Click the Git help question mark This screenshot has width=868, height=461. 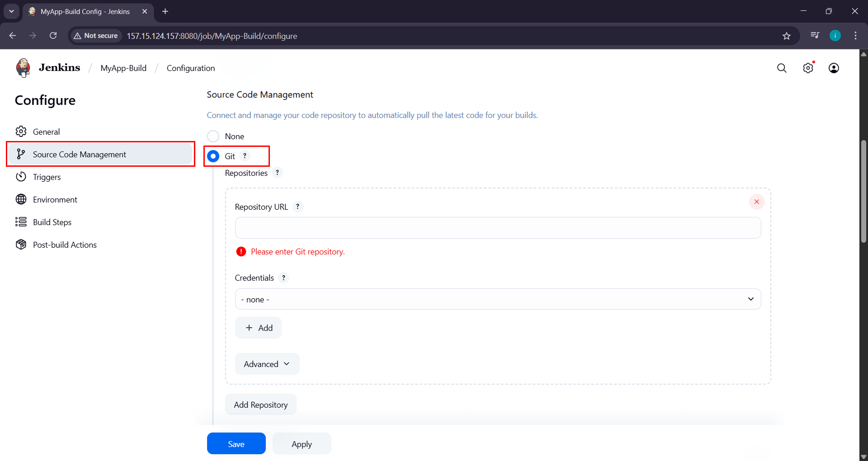click(245, 155)
